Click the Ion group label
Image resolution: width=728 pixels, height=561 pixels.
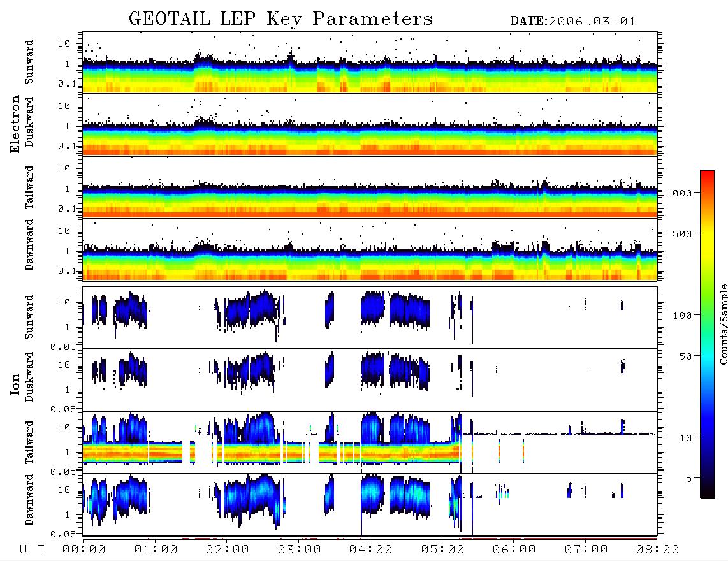coord(15,384)
